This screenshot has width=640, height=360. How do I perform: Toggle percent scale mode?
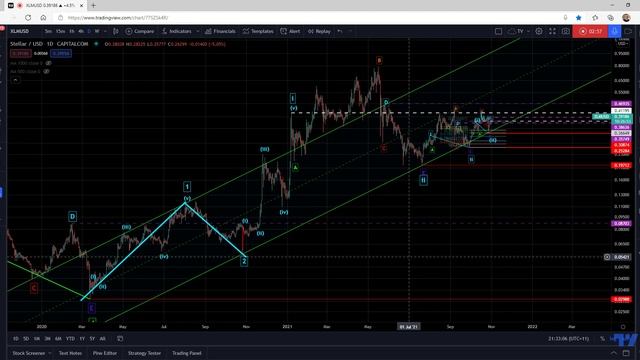pyautogui.click(x=602, y=338)
